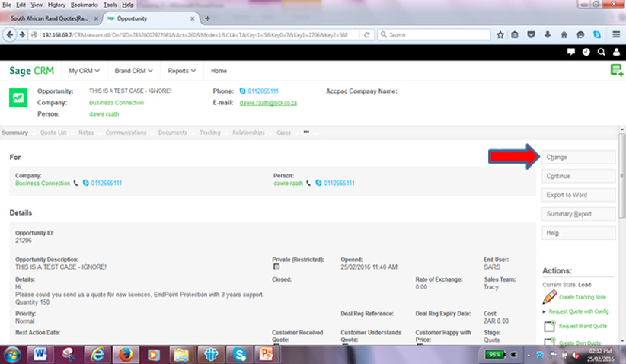Expand the Reports dropdown menu
626x364 pixels.
182,71
